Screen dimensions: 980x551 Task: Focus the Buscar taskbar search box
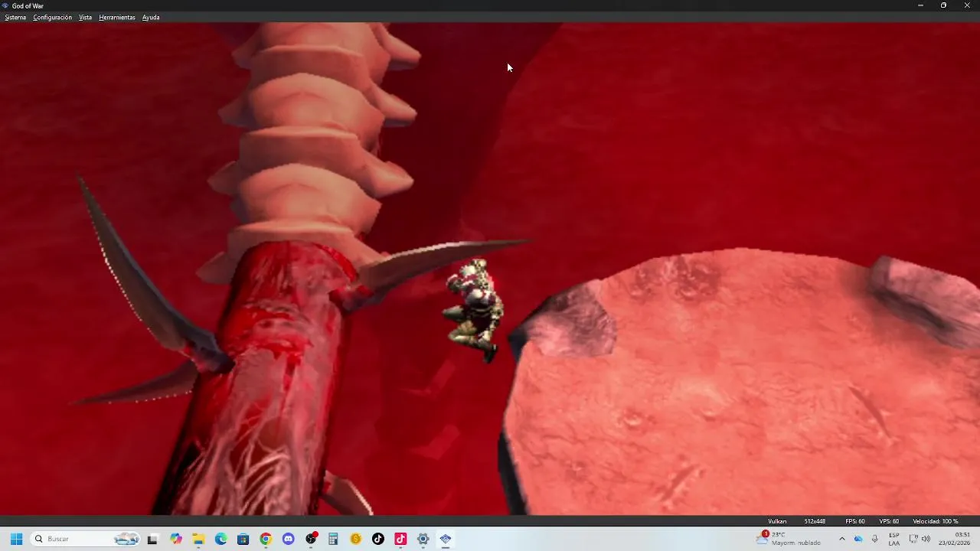[86, 539]
